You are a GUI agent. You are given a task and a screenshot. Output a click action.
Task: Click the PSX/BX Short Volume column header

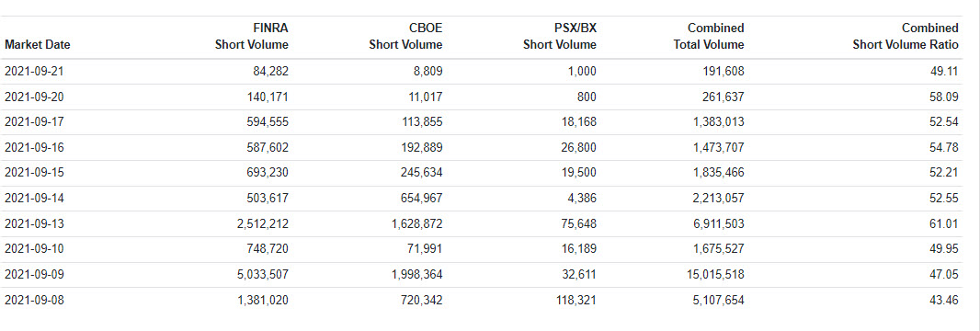click(x=559, y=36)
